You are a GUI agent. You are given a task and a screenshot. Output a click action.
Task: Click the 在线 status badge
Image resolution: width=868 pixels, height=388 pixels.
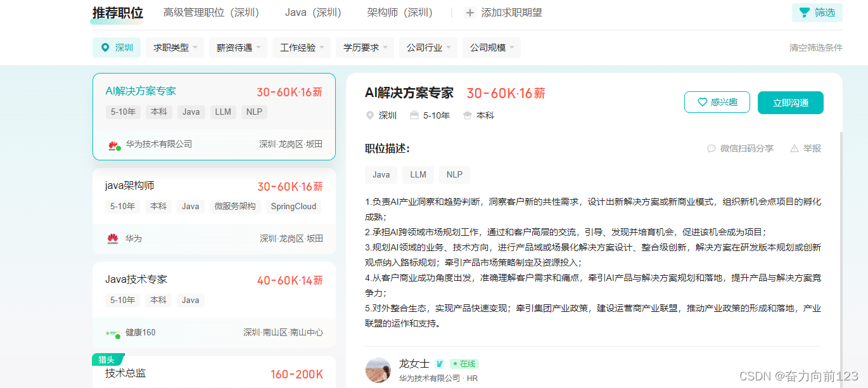coord(464,364)
